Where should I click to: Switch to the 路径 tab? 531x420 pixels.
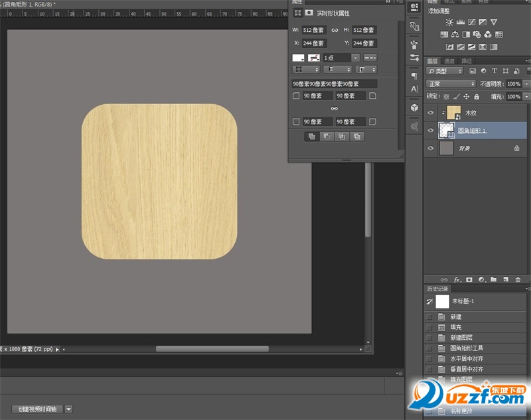click(x=466, y=61)
